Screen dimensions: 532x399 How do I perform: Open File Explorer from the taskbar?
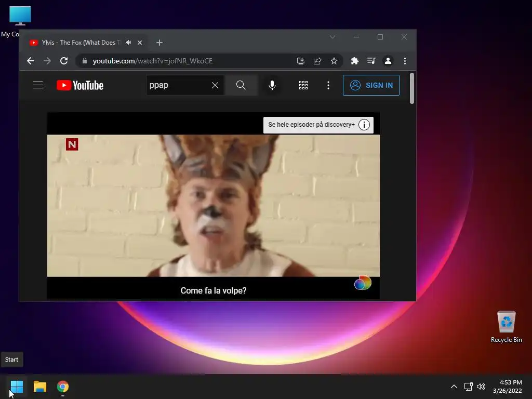click(x=40, y=387)
